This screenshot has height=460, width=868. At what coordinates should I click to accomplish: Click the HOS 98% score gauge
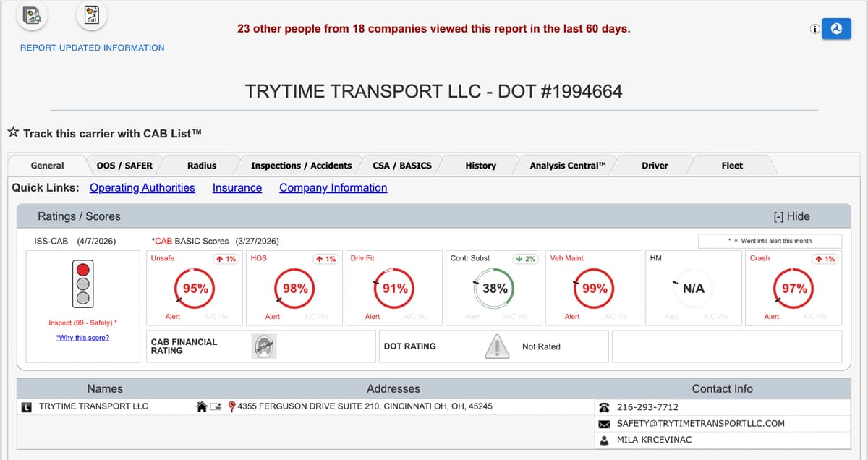click(295, 288)
